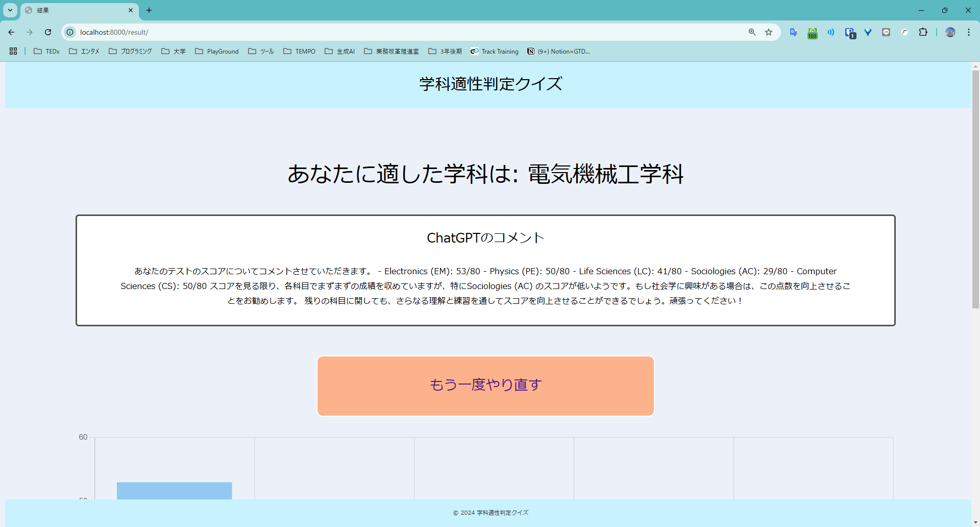This screenshot has height=527, width=980.
Task: Click the もう一度やり直す button
Action: tap(485, 386)
